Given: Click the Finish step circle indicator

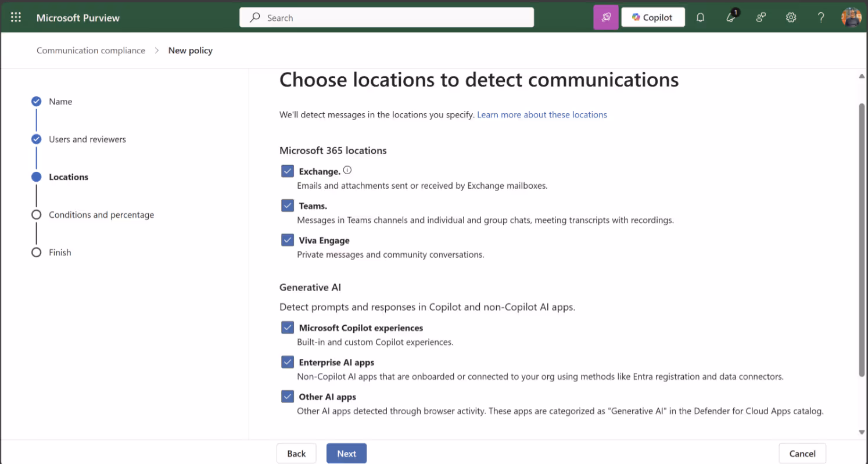Looking at the screenshot, I should pyautogui.click(x=36, y=252).
